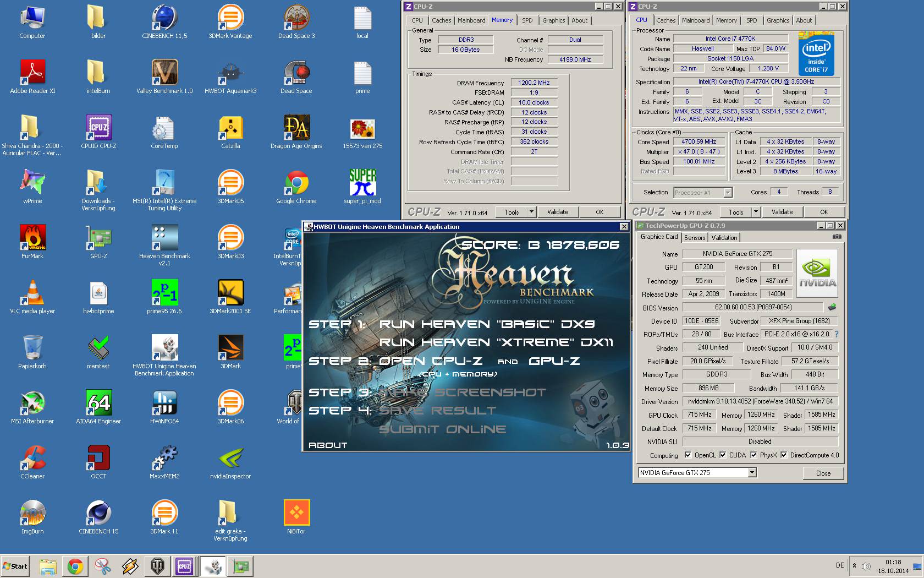Click RUN HEAVEN "BASIC" DX9
The width and height of the screenshot is (924, 578).
click(487, 324)
